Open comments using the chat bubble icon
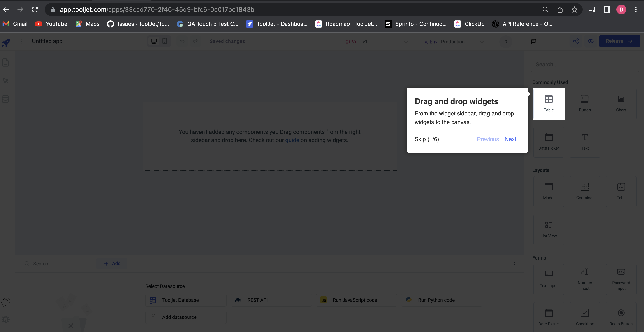This screenshot has width=644, height=332. (534, 41)
